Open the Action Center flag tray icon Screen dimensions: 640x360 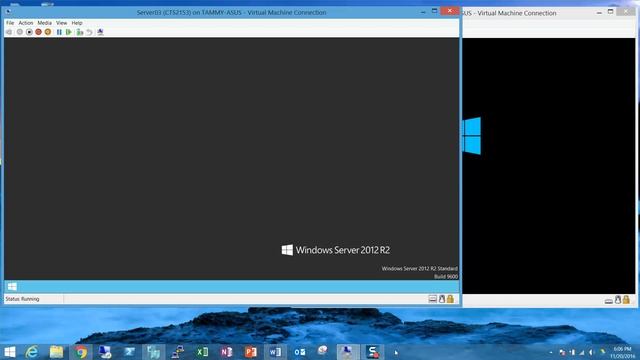(562, 352)
